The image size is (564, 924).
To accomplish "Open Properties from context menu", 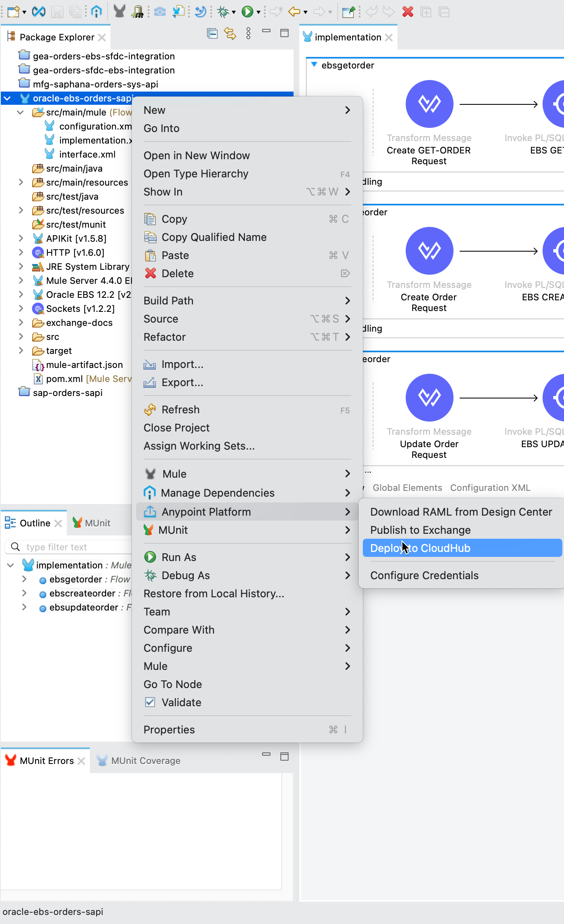I will click(x=247, y=729).
